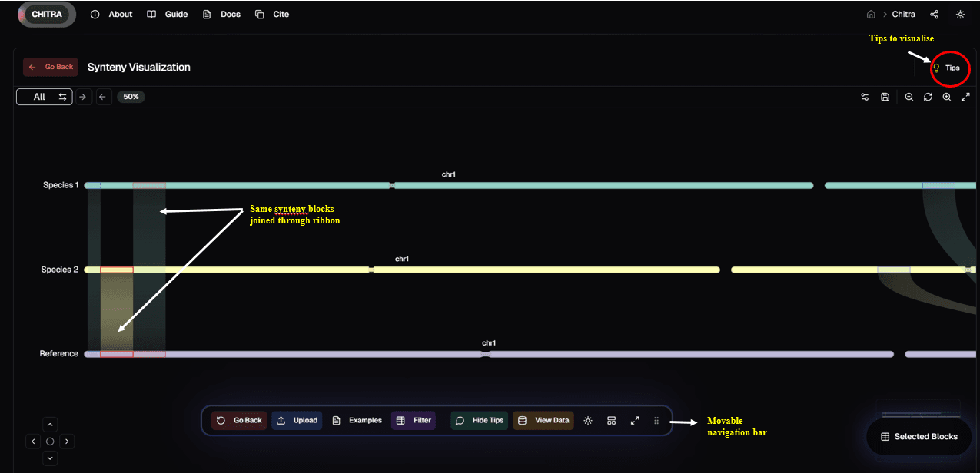
Task: Click the Upload button in the navigation bar
Action: (297, 421)
